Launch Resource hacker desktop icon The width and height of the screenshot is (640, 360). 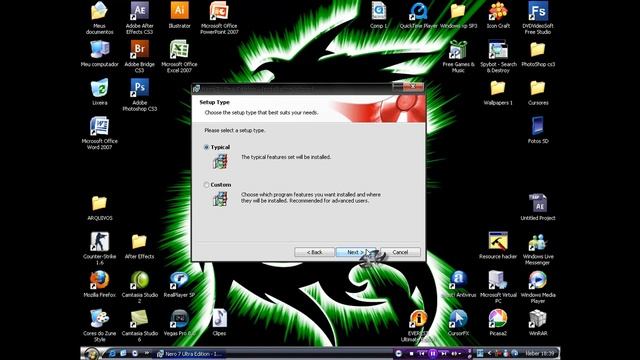pyautogui.click(x=498, y=246)
